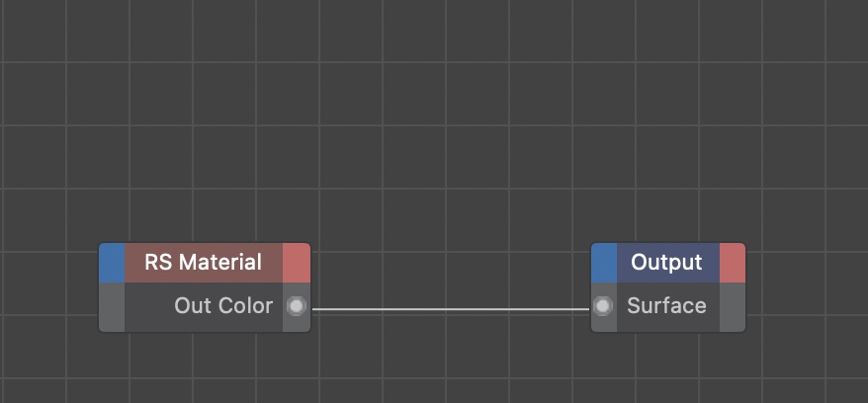This screenshot has width=868, height=403.
Task: Click empty canvas below the Output node
Action: coord(667,370)
